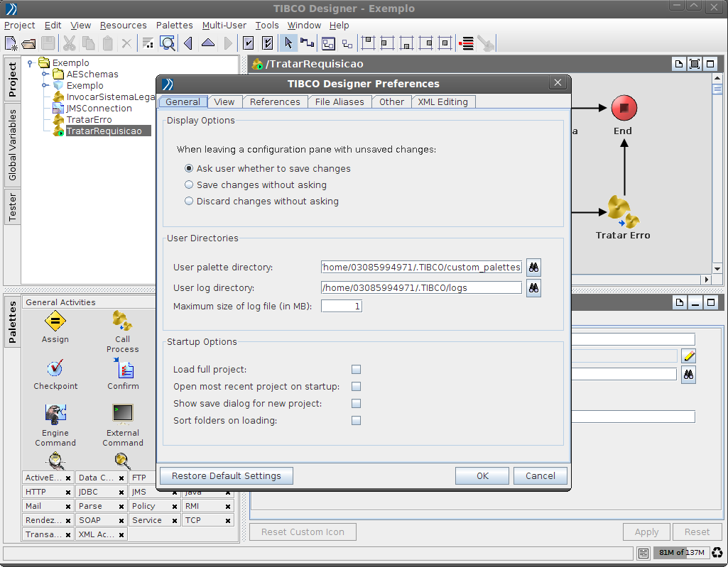Click the Engine Command activity icon
The image size is (728, 567).
click(55, 414)
